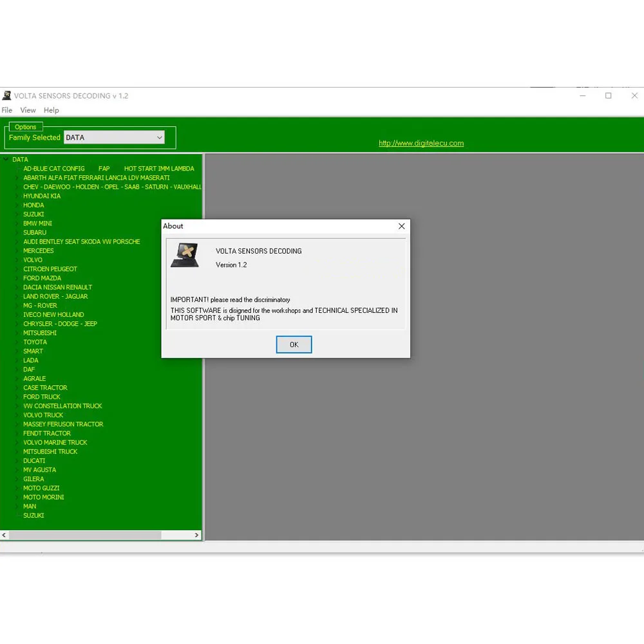This screenshot has width=644, height=644.
Task: Select HYUNDAI KIA tree item
Action: pos(42,196)
